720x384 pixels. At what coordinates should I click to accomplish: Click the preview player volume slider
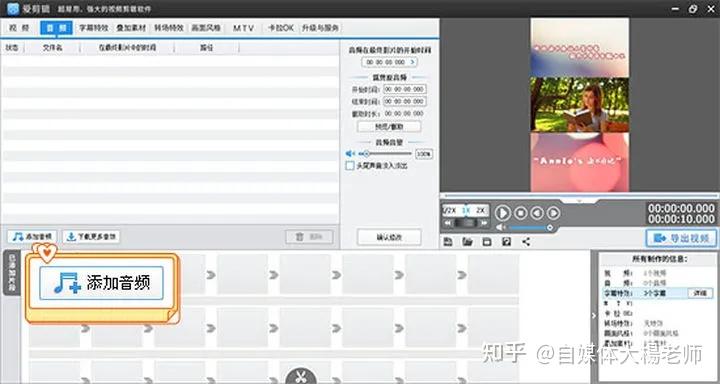(531, 227)
